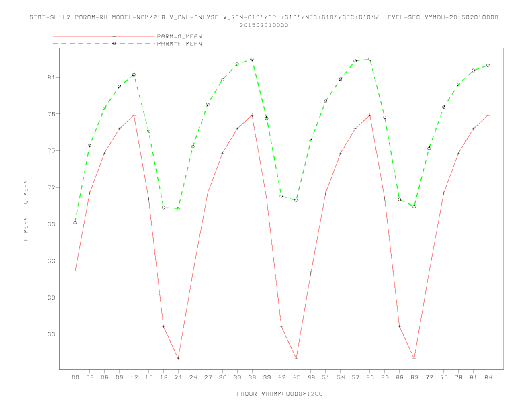532x411 pixels.
Task: Click the x-axis tick label 72
Action: (x=429, y=377)
